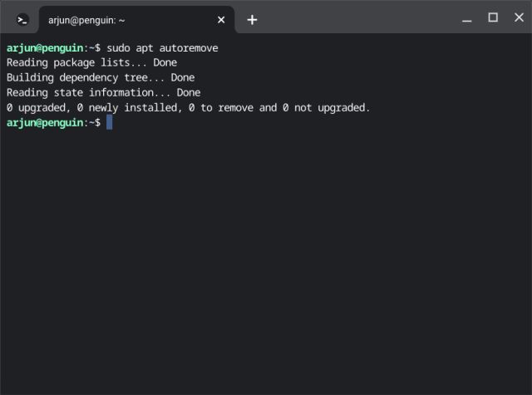Click the Terminal app icon in title bar
532x395 pixels.
pos(23,19)
